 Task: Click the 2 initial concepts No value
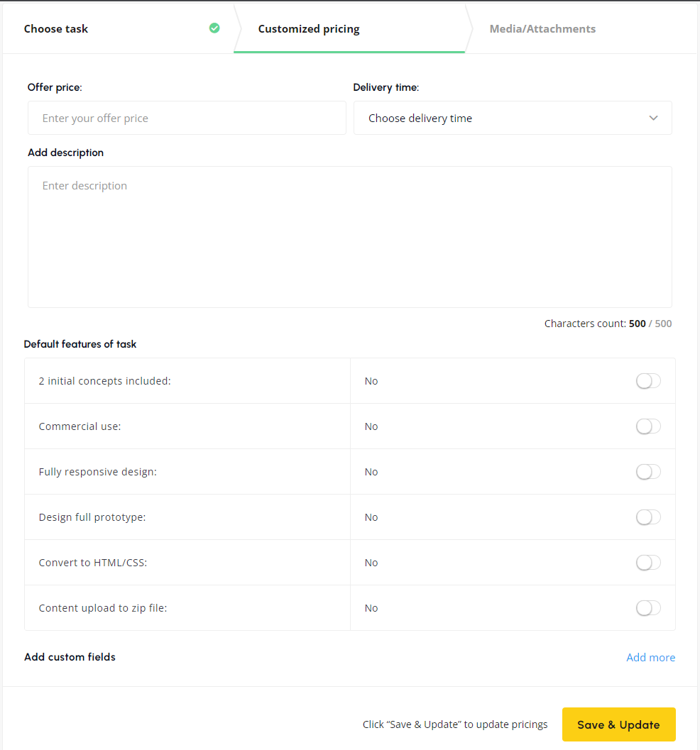[x=371, y=381]
